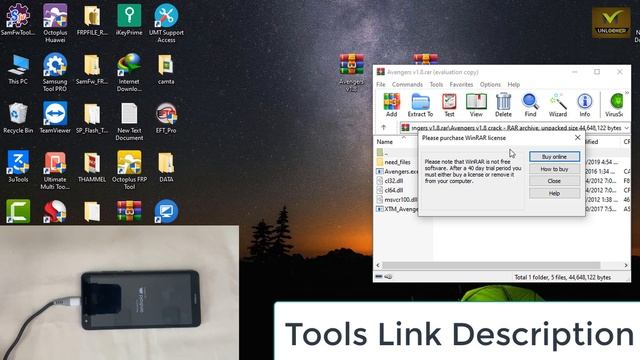The width and height of the screenshot is (640, 360).
Task: Click the Close button in the license dialog
Action: [554, 181]
